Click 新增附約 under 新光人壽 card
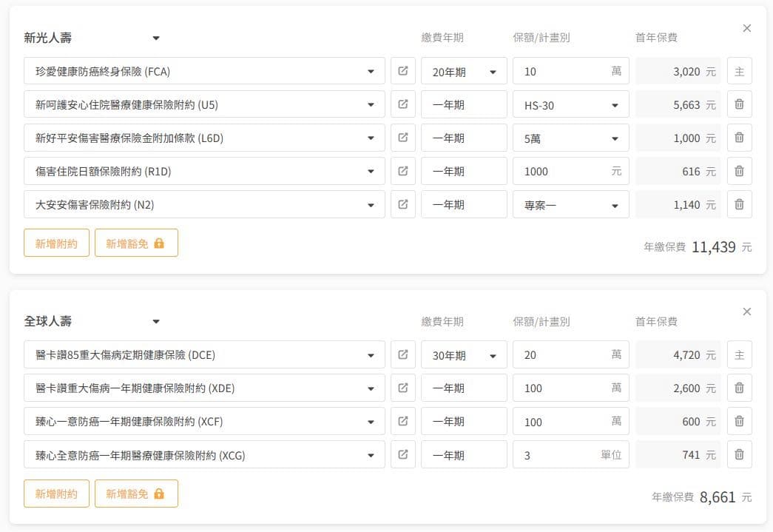This screenshot has height=532, width=773. tap(56, 243)
